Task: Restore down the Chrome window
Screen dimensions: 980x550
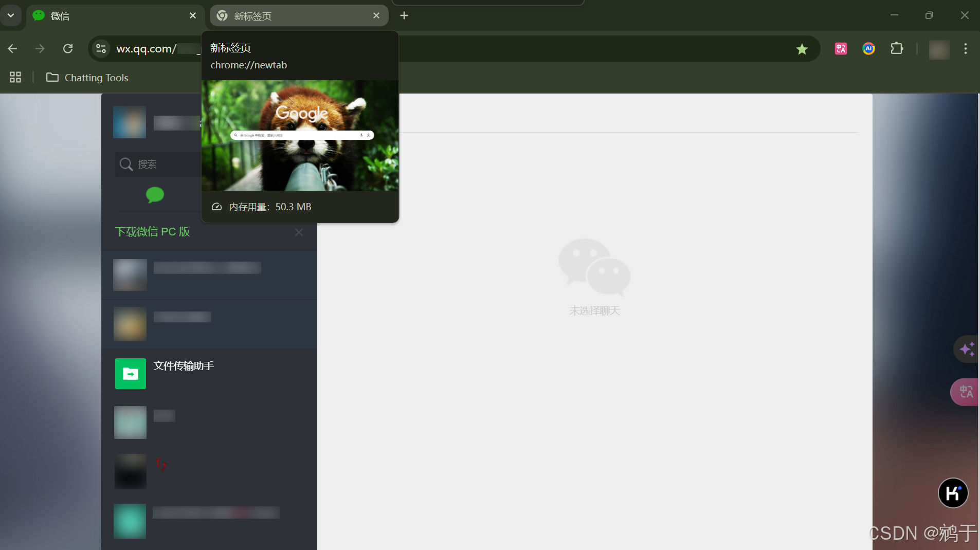Action: (929, 15)
